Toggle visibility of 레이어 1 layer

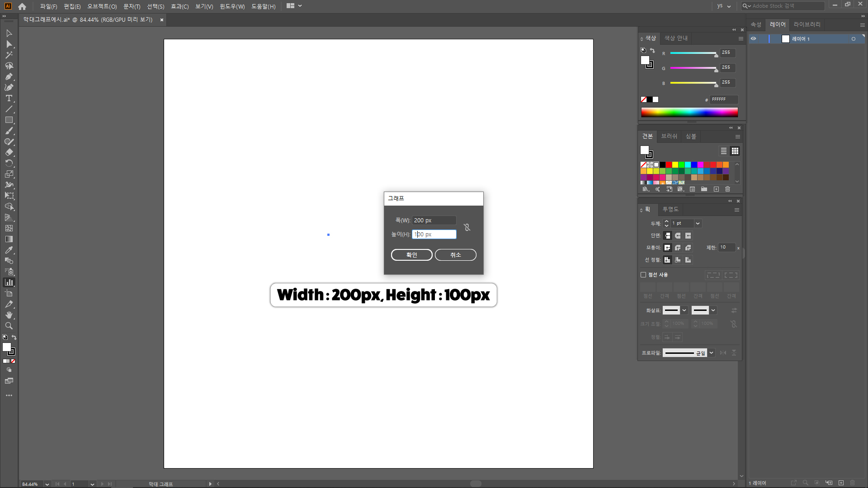(754, 39)
